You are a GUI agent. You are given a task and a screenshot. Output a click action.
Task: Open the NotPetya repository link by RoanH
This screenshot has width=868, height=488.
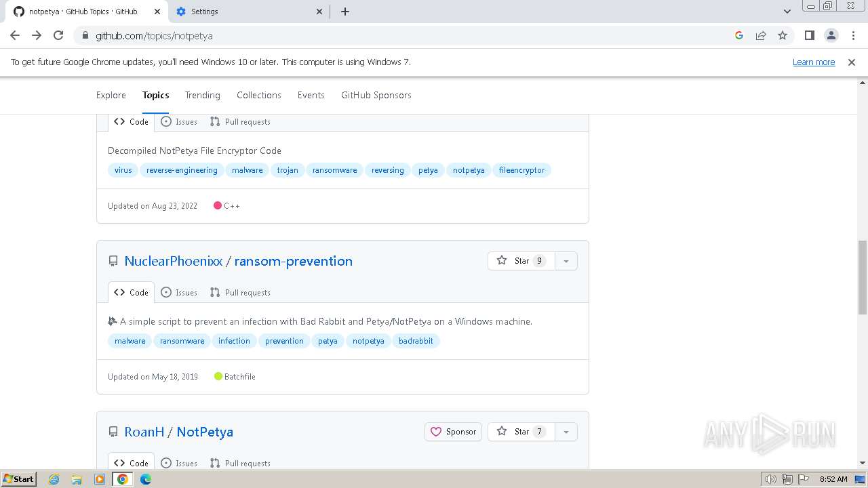pos(205,432)
